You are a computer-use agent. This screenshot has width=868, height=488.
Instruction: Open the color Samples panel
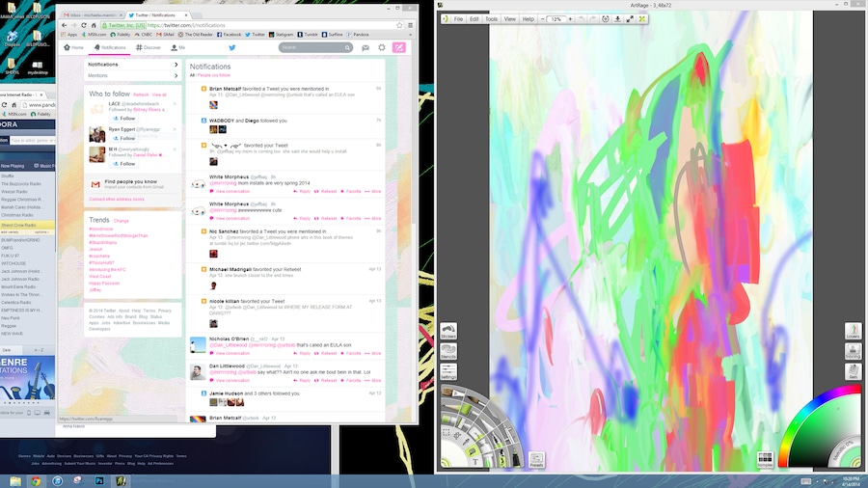click(x=765, y=459)
